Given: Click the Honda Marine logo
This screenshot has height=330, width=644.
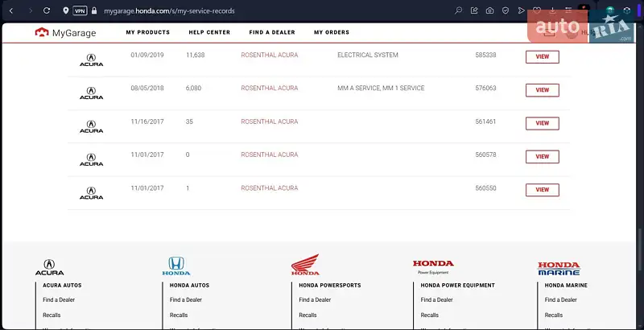Looking at the screenshot, I should coord(558,268).
